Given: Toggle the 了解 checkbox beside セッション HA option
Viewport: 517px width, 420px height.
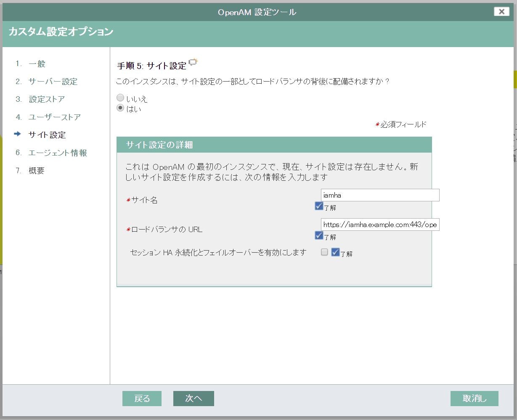Looking at the screenshot, I should click(x=335, y=252).
